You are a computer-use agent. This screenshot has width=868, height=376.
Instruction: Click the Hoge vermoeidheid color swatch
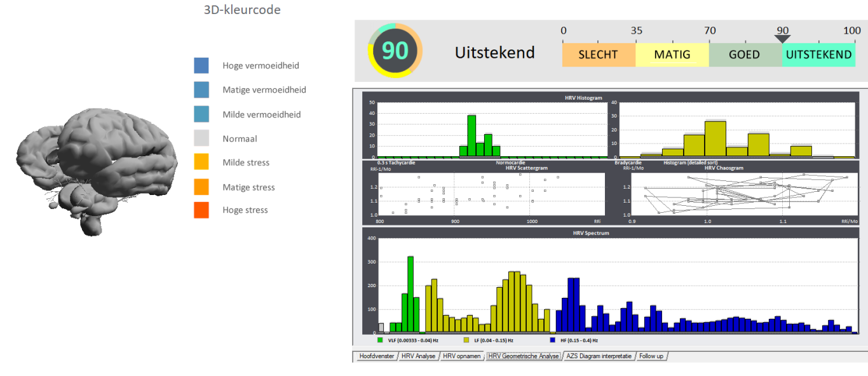pos(201,65)
